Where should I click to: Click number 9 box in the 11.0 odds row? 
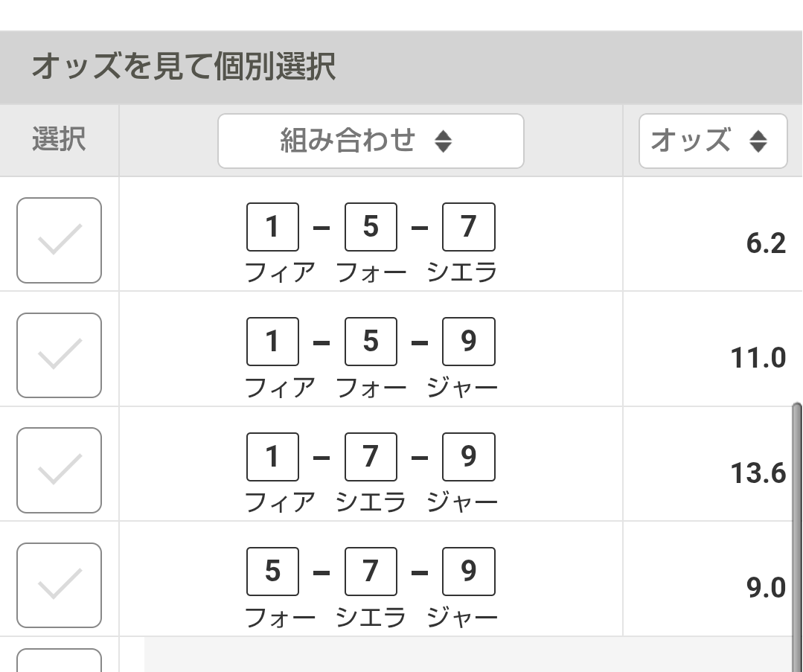[x=468, y=341]
